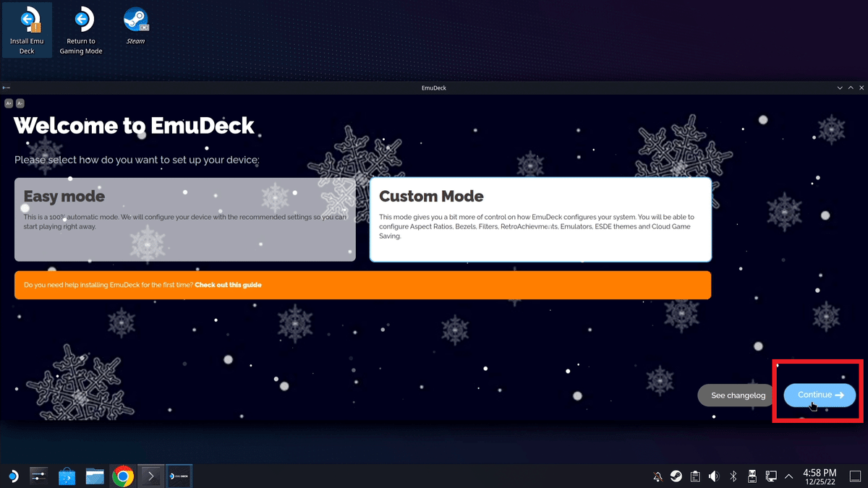Open the See changelog button
The height and width of the screenshot is (488, 868).
[x=738, y=395]
